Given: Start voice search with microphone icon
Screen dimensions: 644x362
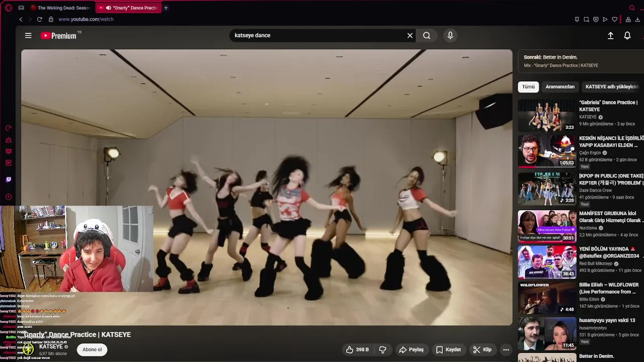Looking at the screenshot, I should [450, 35].
